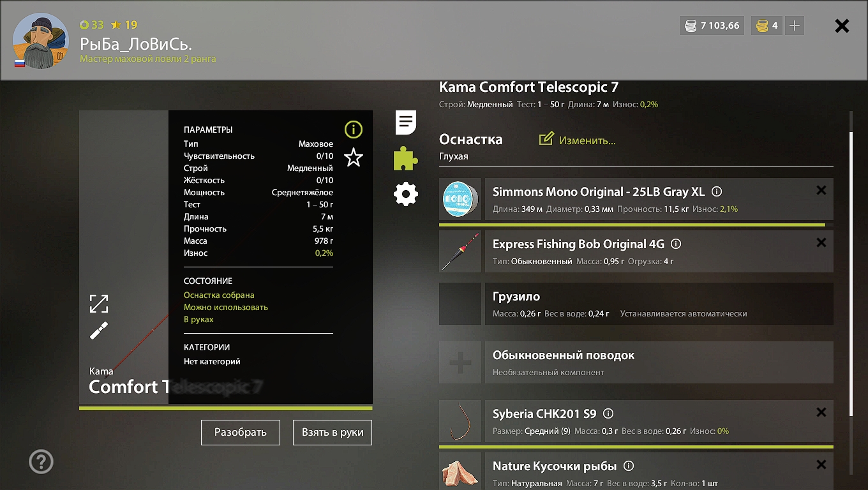The image size is (868, 490).
Task: Open help with the question mark icon
Action: coord(41,461)
